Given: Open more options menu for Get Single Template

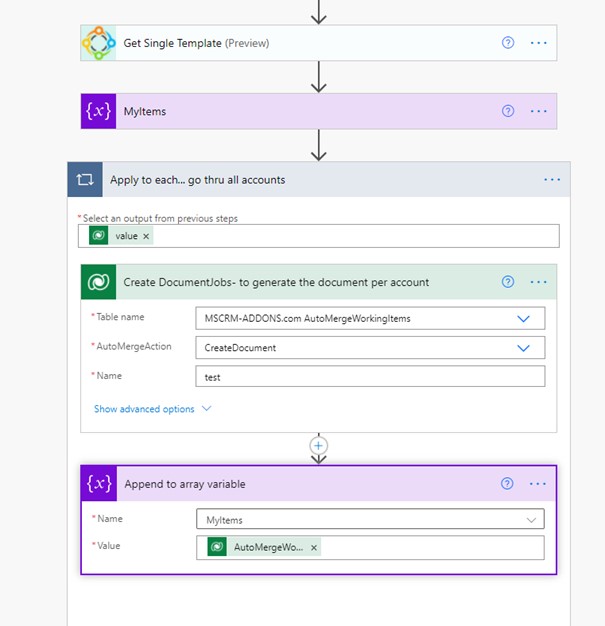Looking at the screenshot, I should click(538, 43).
